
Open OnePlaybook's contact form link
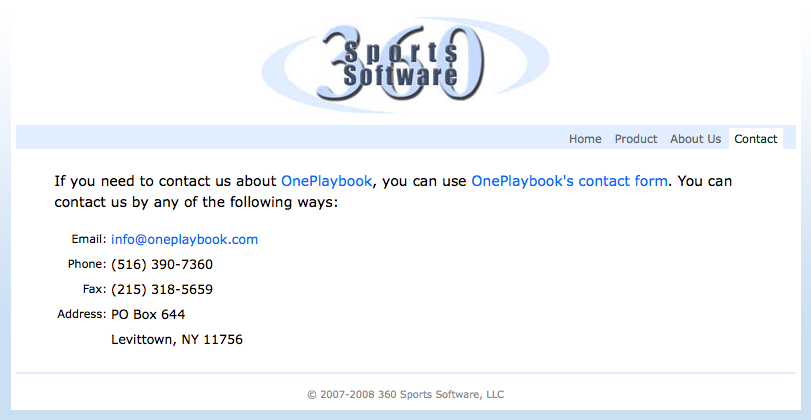[569, 181]
